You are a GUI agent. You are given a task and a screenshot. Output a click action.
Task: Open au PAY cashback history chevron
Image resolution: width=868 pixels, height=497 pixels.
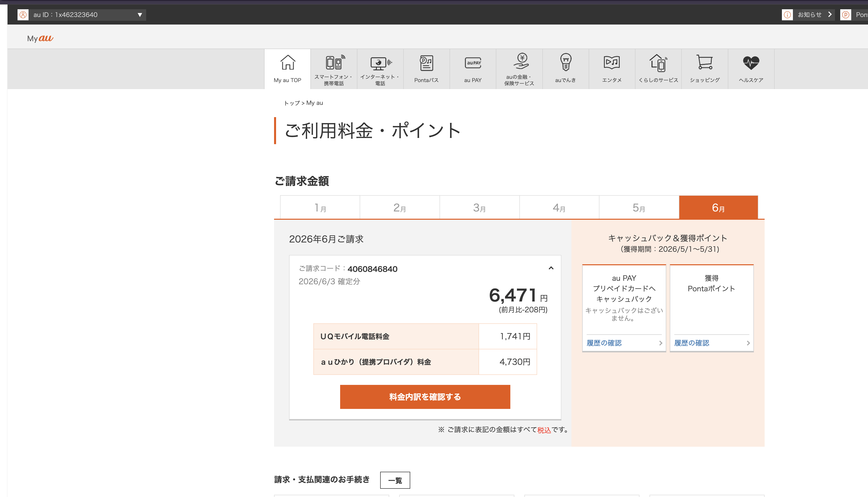661,343
